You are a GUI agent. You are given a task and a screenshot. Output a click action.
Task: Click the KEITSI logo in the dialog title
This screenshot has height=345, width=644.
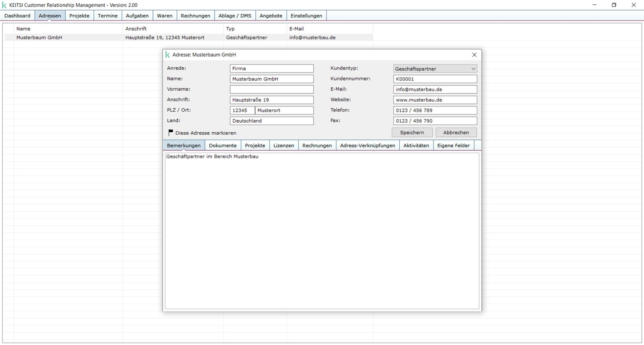(x=167, y=55)
